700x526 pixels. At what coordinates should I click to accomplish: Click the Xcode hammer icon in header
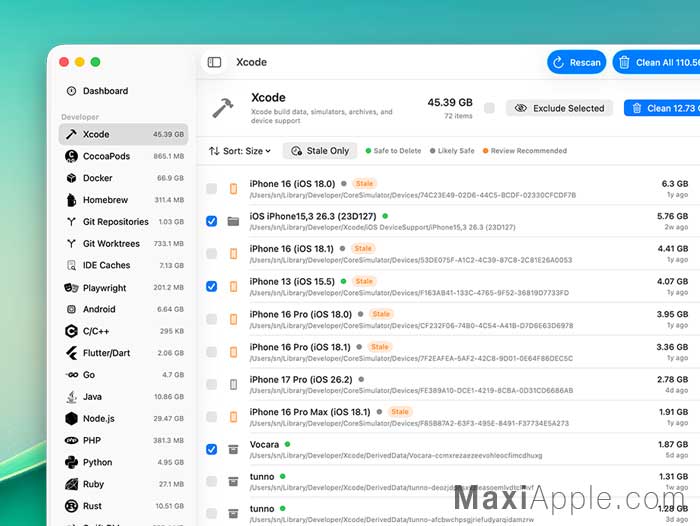point(223,108)
